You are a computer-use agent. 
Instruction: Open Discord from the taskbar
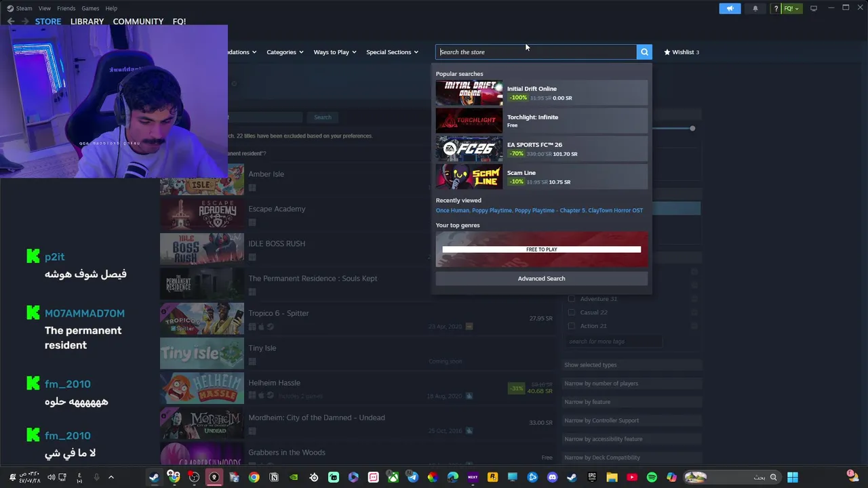(x=552, y=477)
